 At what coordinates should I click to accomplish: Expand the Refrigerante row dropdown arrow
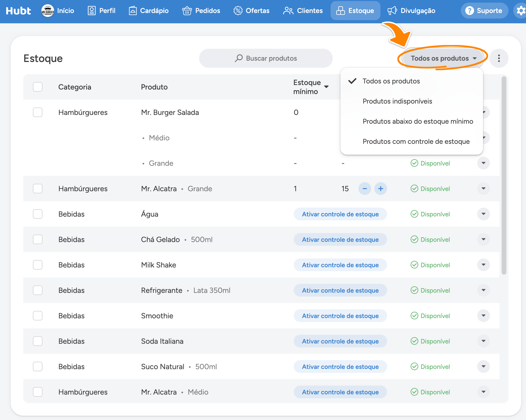point(484,290)
